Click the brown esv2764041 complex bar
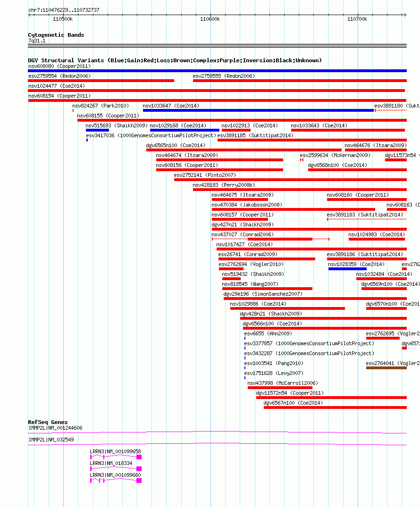The width and height of the screenshot is (420, 507). coord(386,368)
